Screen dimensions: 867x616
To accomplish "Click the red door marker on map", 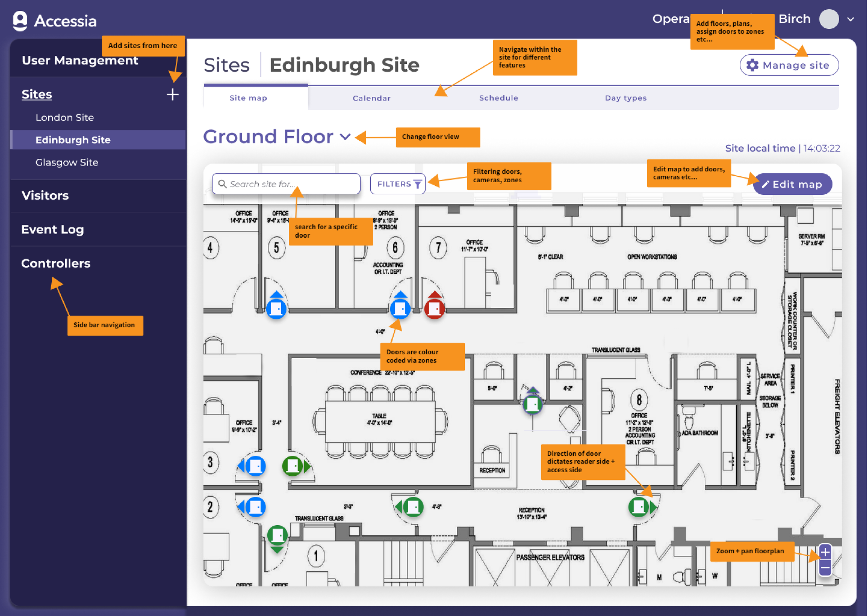I will tap(434, 309).
